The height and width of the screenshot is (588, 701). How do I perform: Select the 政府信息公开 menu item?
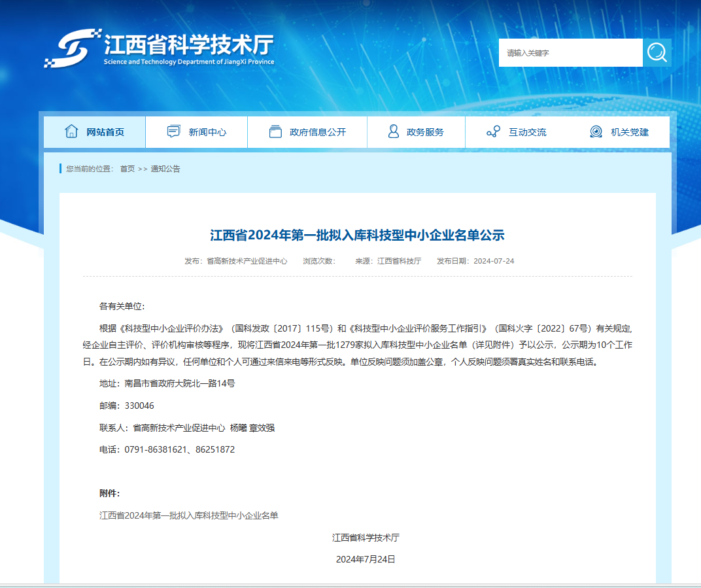click(x=318, y=132)
